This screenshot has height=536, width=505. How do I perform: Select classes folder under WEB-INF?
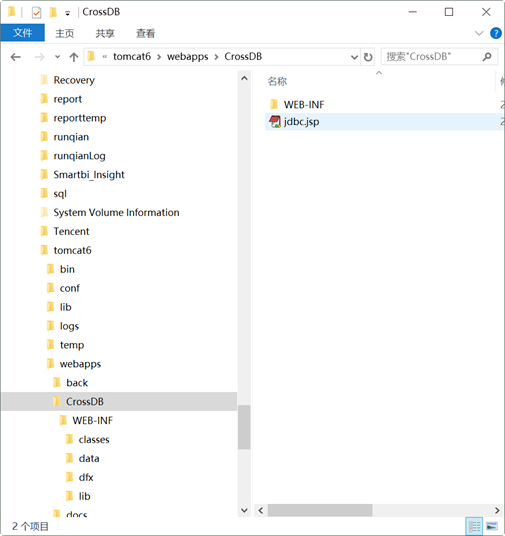94,440
